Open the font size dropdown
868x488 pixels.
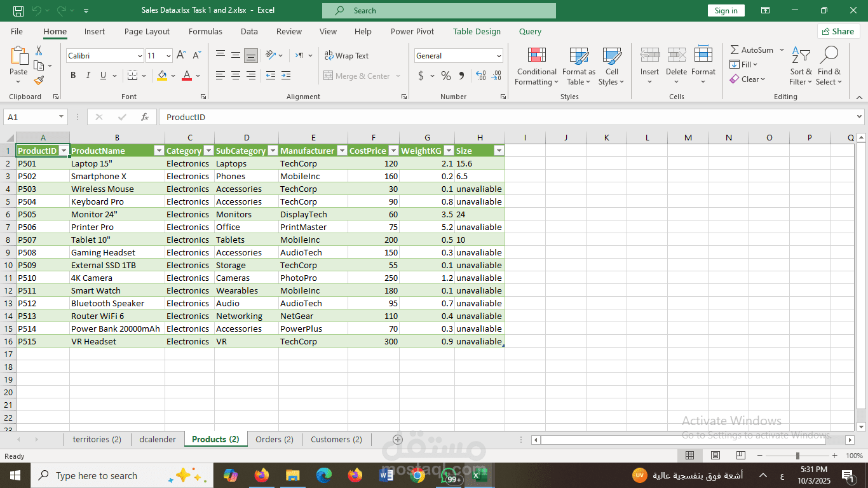point(168,56)
